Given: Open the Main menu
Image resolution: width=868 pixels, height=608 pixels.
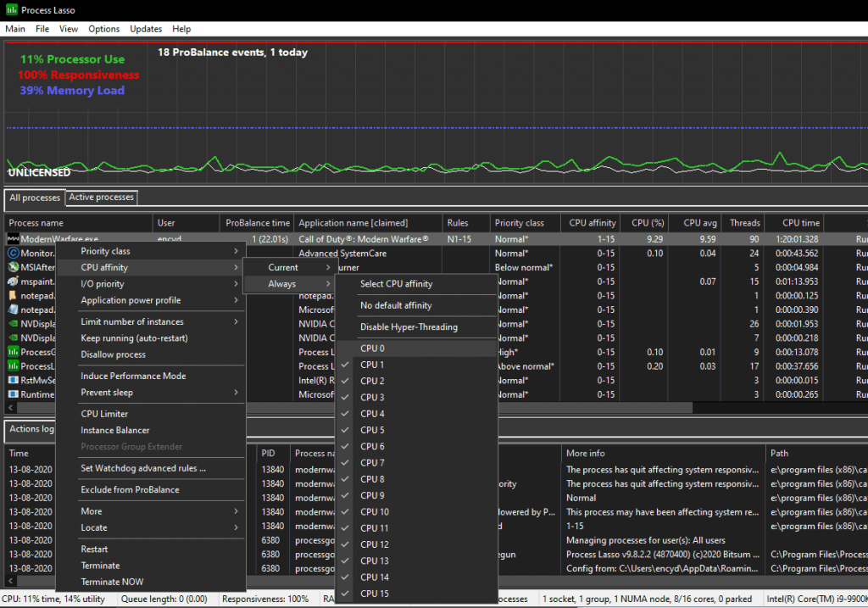Looking at the screenshot, I should (x=15, y=29).
